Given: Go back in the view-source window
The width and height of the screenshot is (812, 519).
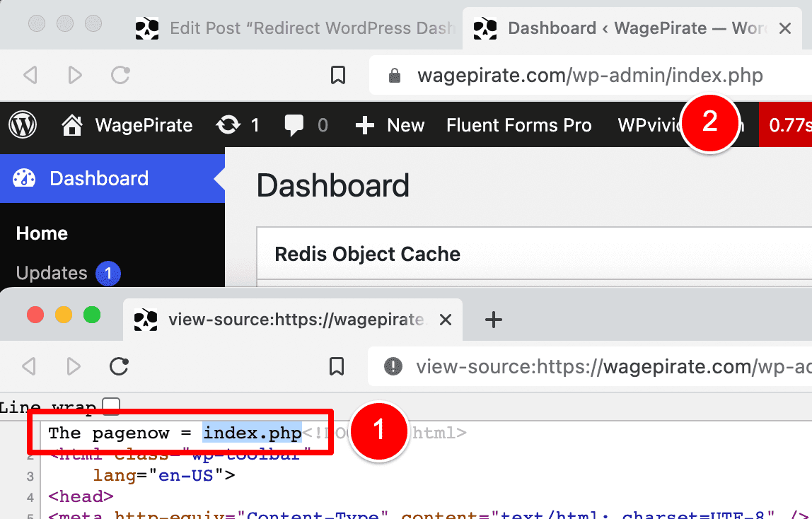Looking at the screenshot, I should pyautogui.click(x=29, y=366).
